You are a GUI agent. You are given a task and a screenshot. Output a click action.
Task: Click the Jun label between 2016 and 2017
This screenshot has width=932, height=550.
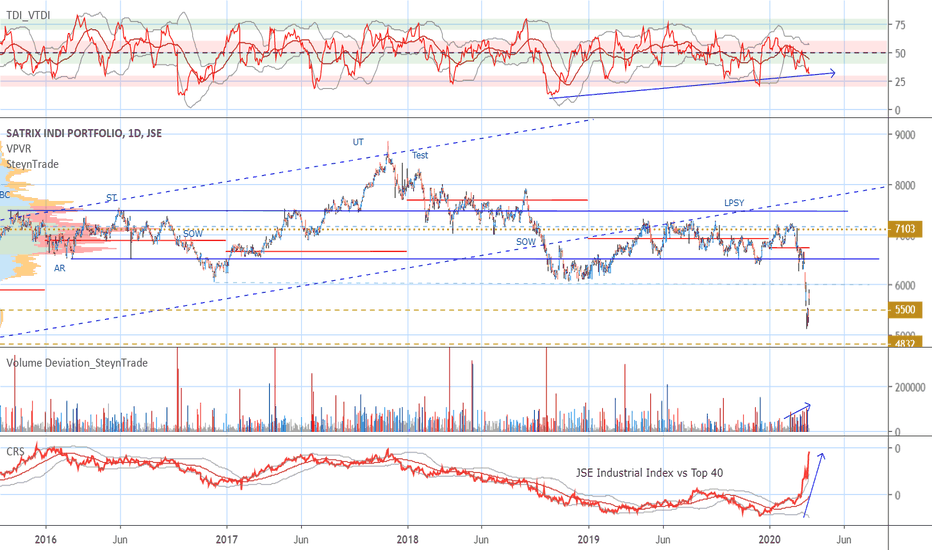pos(120,539)
